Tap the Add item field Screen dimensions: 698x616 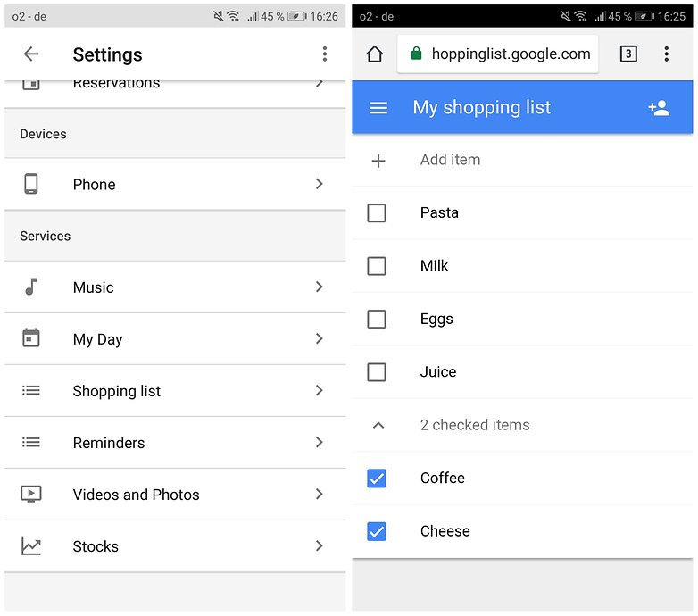click(522, 160)
